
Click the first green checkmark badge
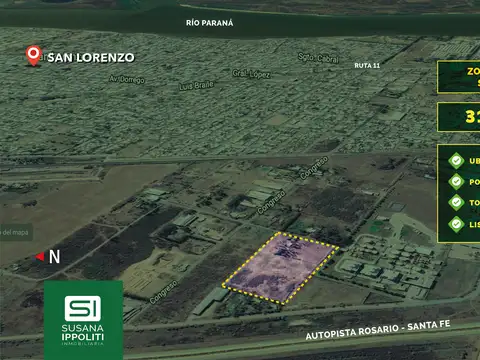pos(456,161)
